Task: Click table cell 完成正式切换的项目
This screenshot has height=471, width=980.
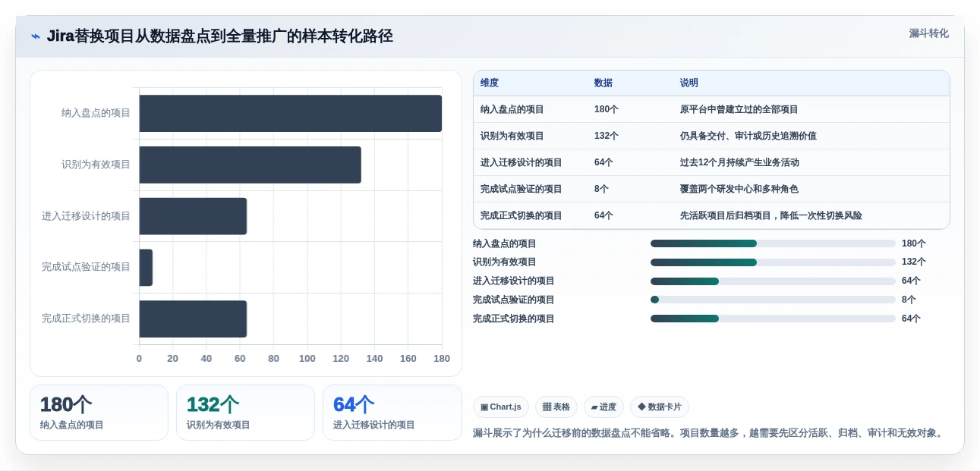Action: tap(522, 215)
